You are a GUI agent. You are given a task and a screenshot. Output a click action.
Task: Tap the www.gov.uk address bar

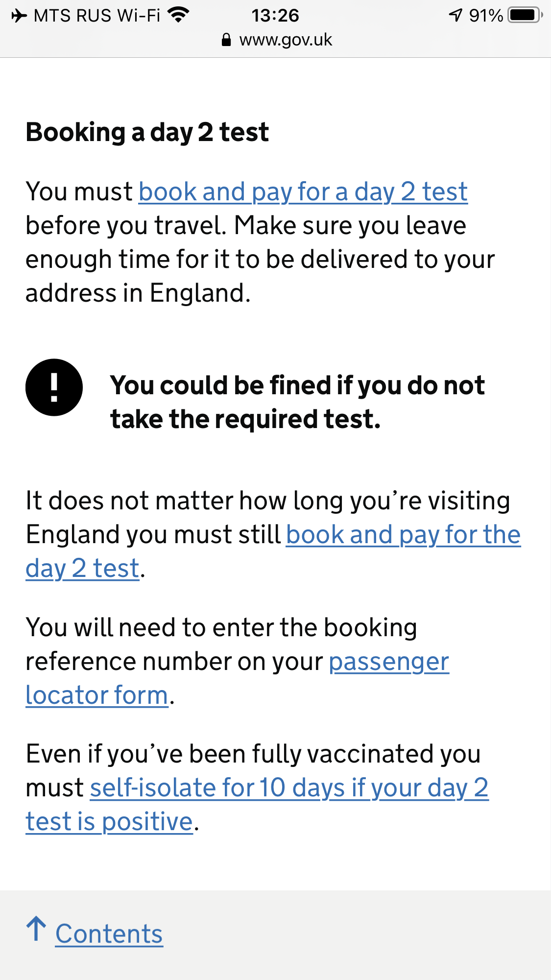point(285,40)
